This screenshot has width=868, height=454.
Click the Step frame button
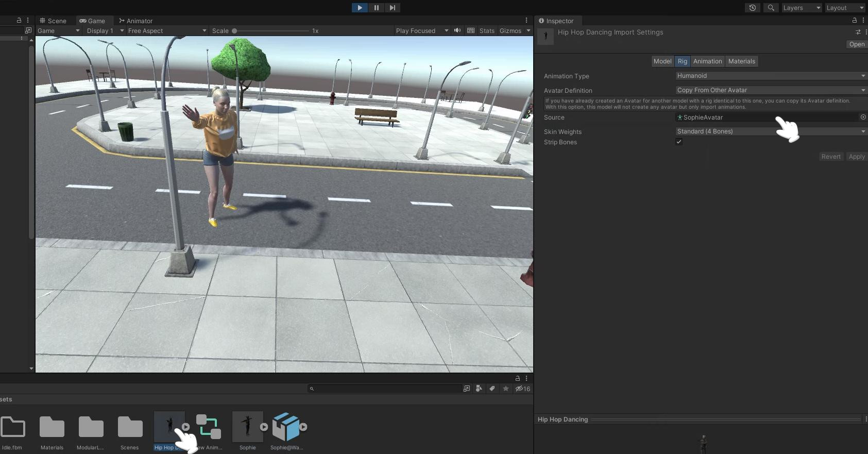[393, 8]
